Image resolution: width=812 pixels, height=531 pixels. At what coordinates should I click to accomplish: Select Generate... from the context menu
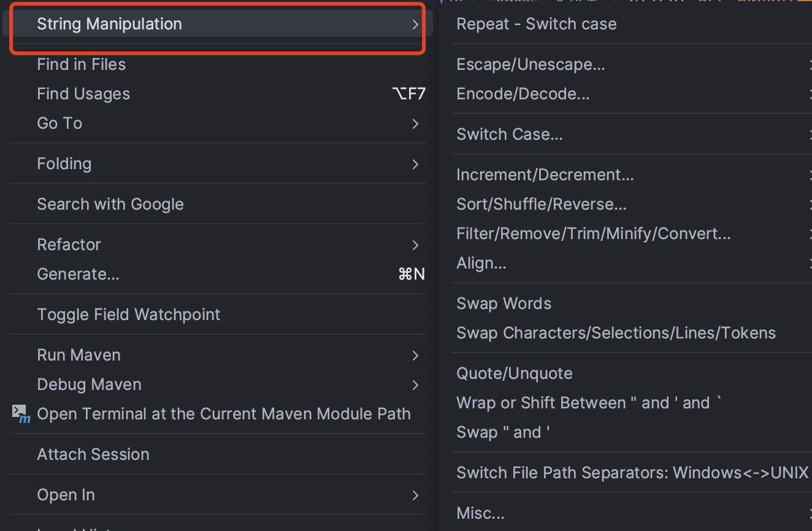click(218, 274)
